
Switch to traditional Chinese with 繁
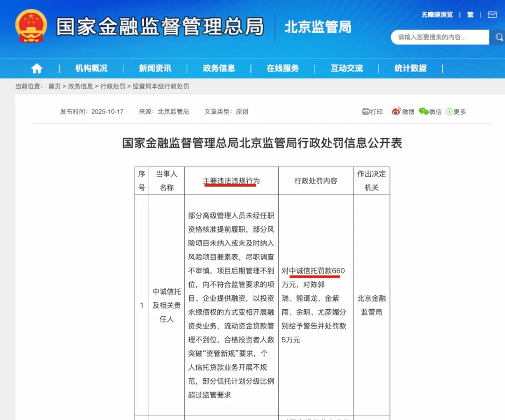point(470,14)
